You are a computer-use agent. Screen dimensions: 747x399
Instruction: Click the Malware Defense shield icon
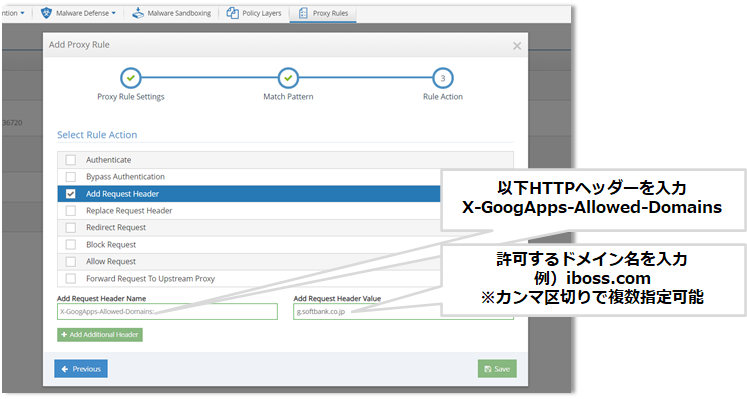pyautogui.click(x=46, y=13)
